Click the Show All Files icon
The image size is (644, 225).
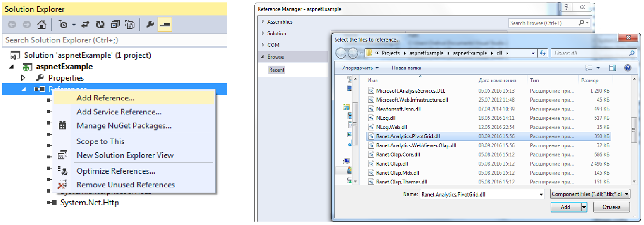pos(130,25)
